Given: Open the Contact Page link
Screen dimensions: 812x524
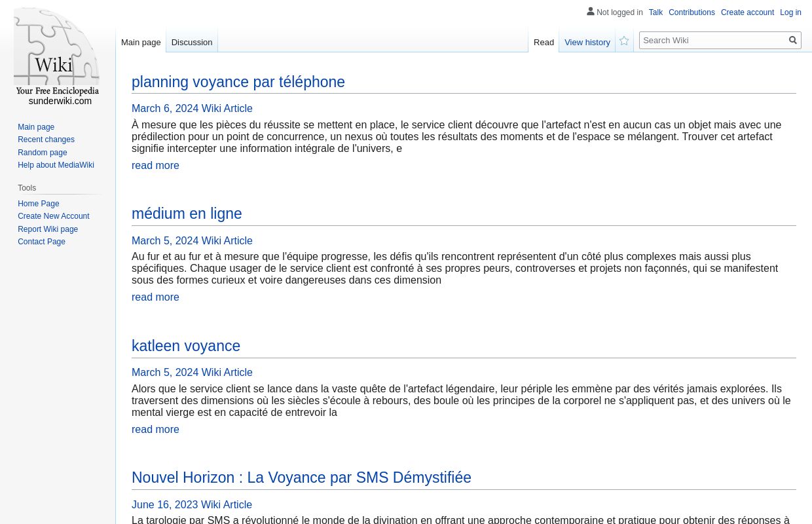Looking at the screenshot, I should tap(41, 242).
